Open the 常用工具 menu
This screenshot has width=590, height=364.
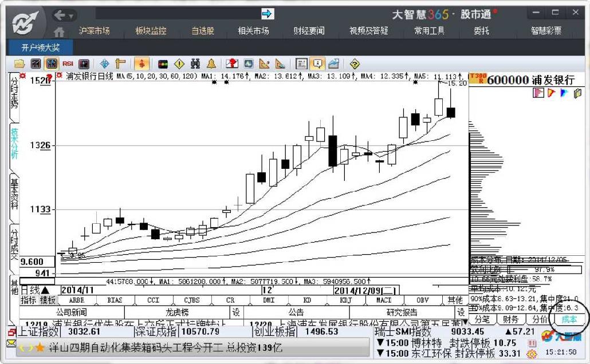pyautogui.click(x=430, y=30)
